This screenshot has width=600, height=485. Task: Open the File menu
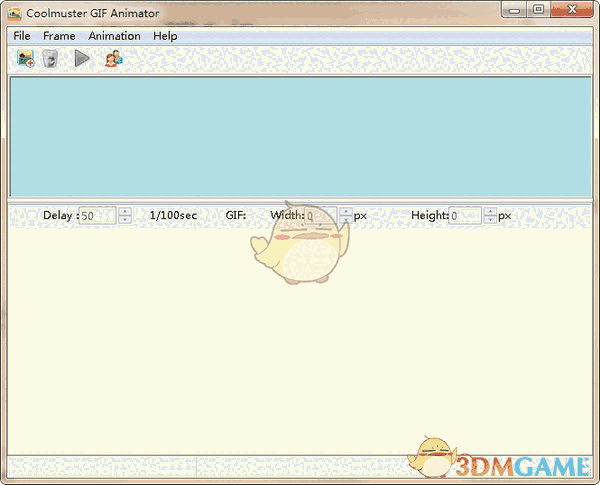(22, 36)
